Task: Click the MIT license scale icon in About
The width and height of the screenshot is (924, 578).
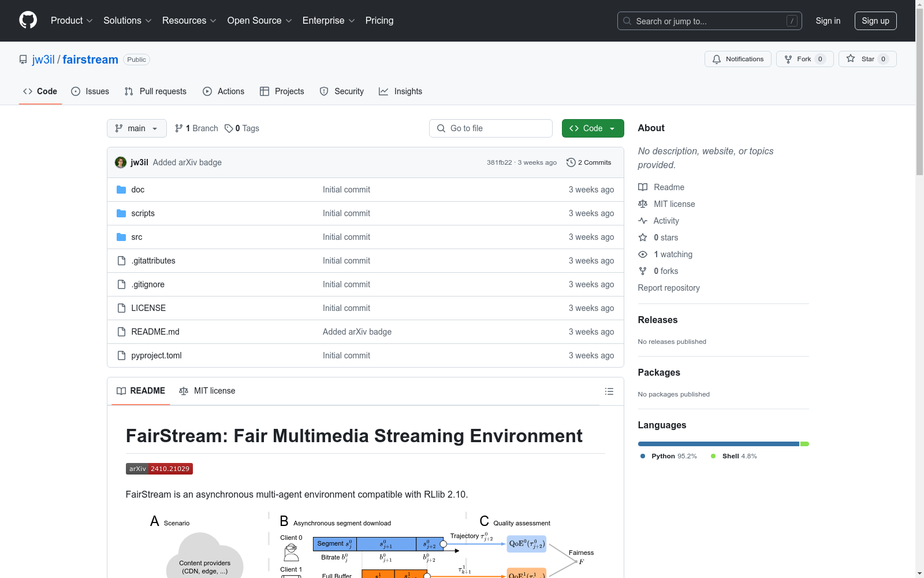Action: tap(643, 204)
